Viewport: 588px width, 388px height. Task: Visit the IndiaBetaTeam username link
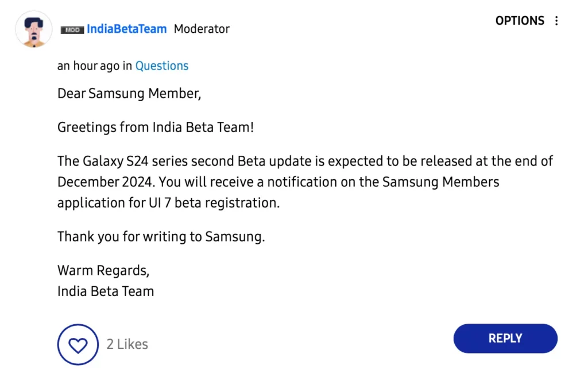click(127, 29)
